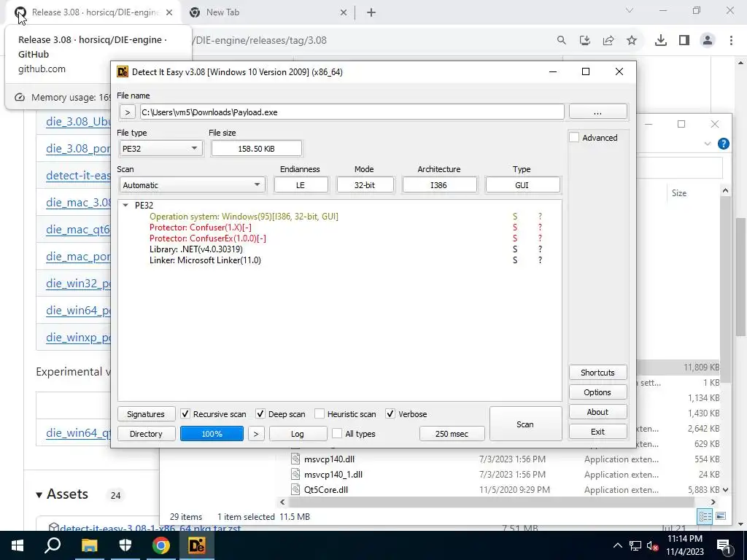
Task: Open Chrome downloads icon
Action: point(661,41)
